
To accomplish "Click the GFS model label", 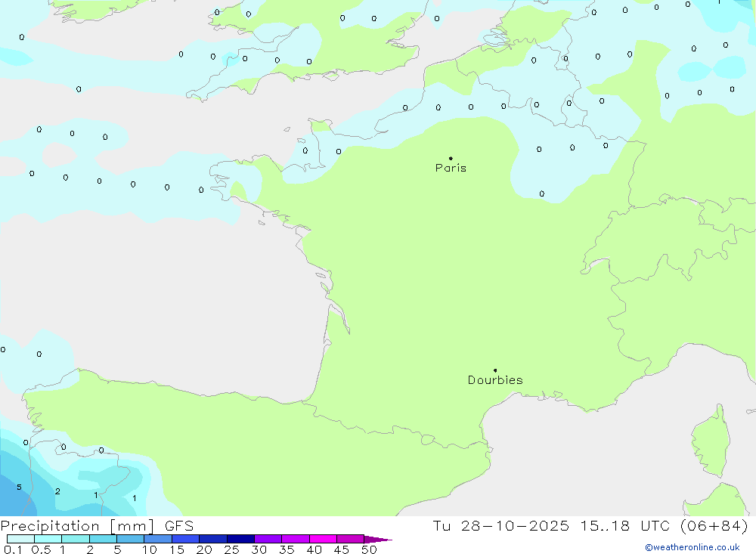I will [179, 526].
